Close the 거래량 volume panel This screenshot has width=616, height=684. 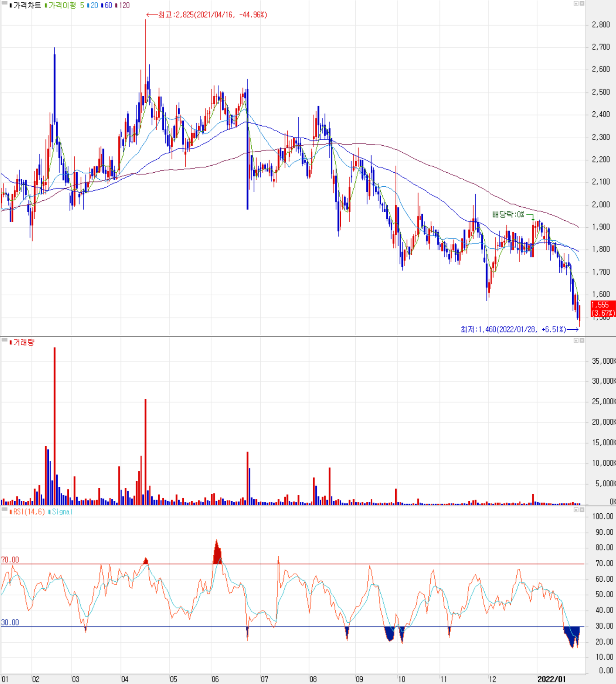click(x=582, y=341)
